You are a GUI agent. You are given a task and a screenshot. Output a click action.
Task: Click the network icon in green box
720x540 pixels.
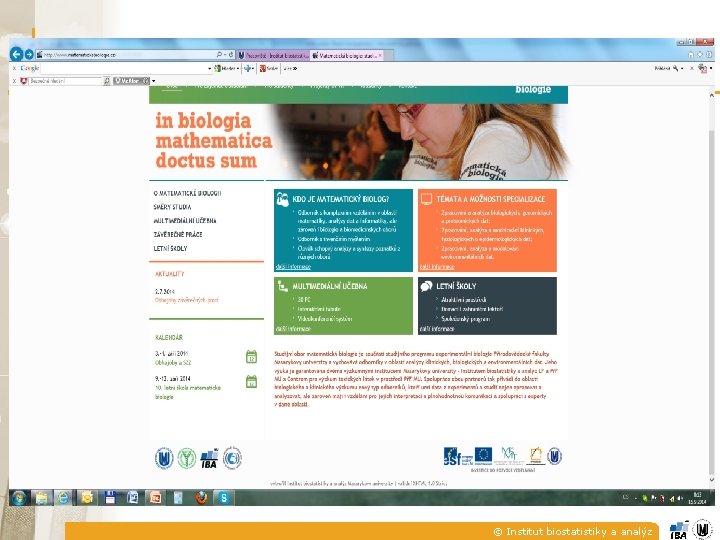tap(282, 286)
